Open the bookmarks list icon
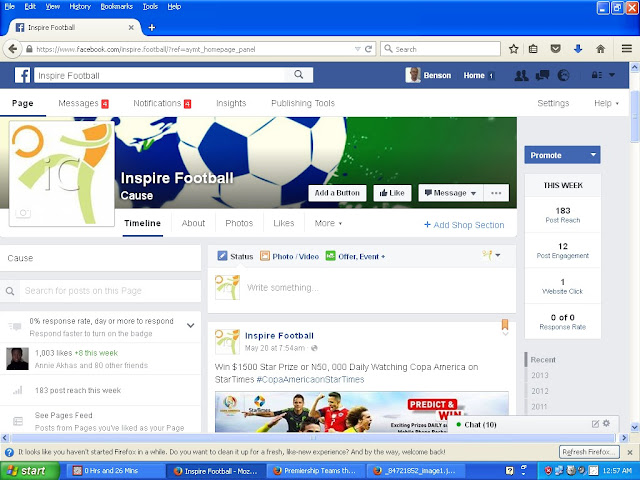 (533, 49)
